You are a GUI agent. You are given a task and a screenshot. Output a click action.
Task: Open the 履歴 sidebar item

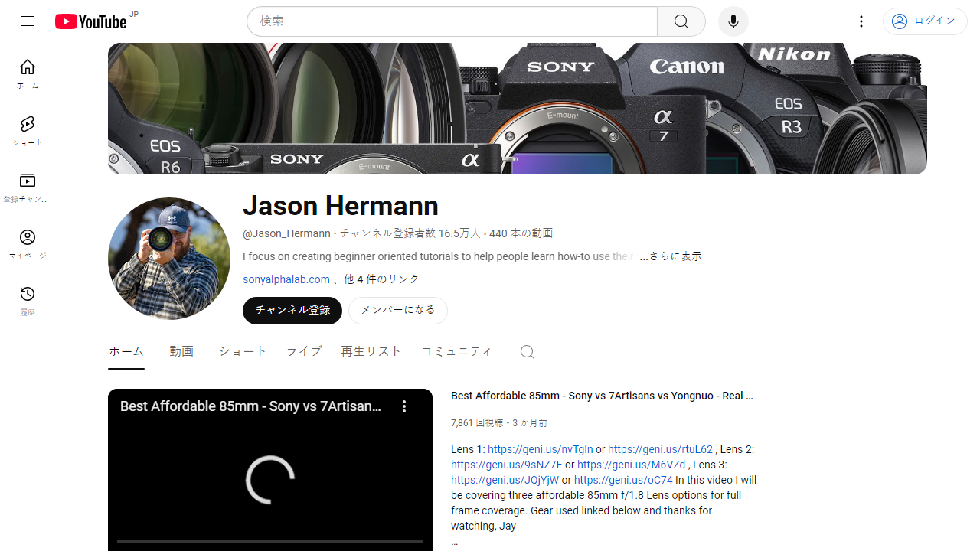point(28,301)
